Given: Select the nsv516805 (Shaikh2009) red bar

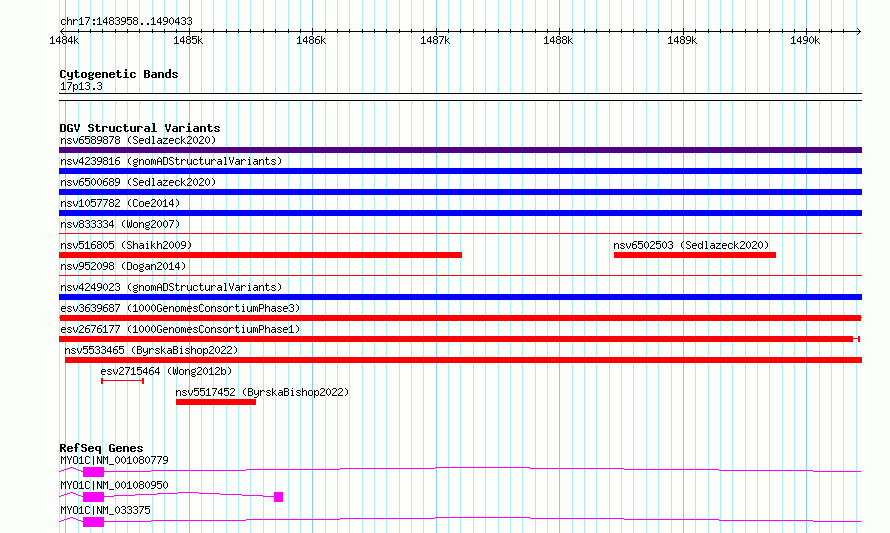Looking at the screenshot, I should click(x=261, y=255).
